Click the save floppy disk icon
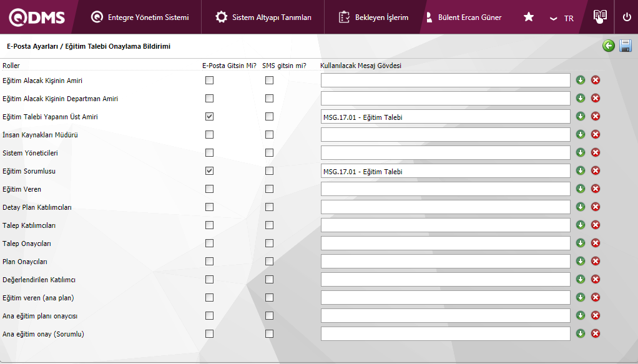The width and height of the screenshot is (638, 364). click(x=625, y=46)
